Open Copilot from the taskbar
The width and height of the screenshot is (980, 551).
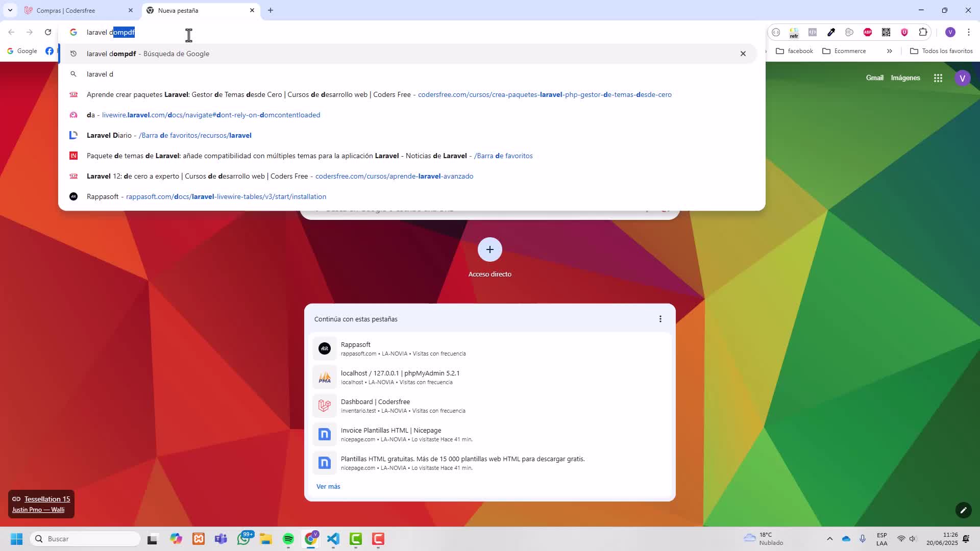176,539
